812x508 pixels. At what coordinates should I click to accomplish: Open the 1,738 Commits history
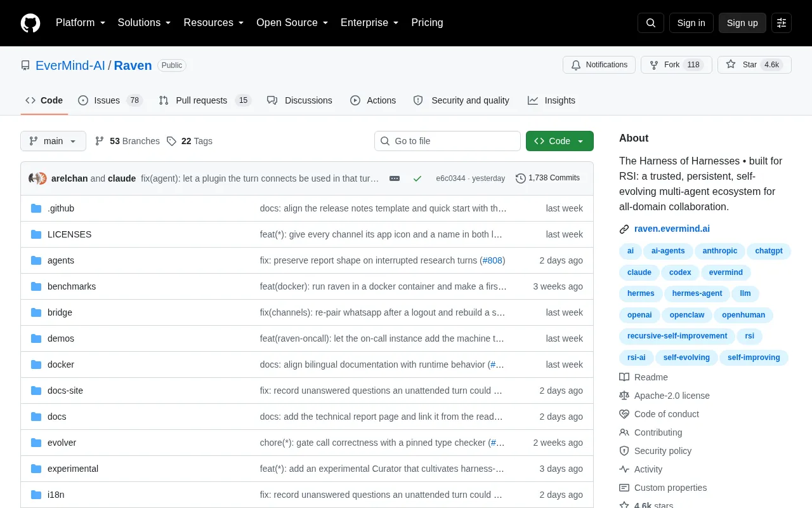[548, 178]
